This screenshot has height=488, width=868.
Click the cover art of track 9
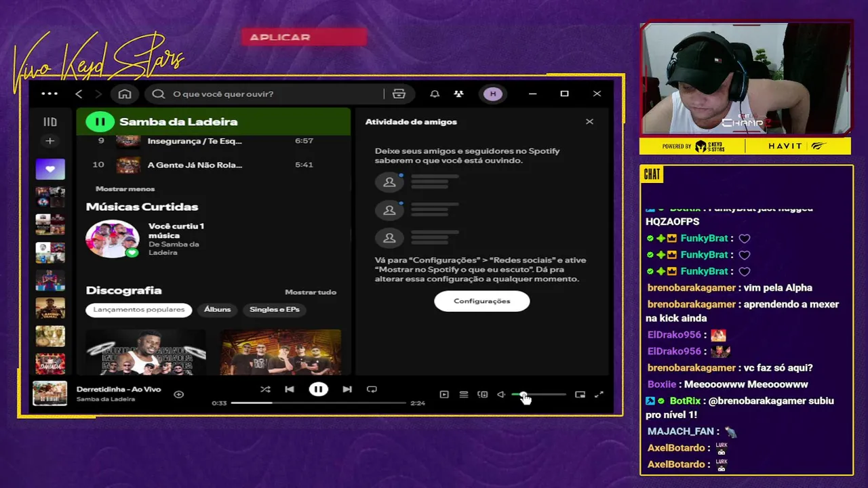coord(127,141)
